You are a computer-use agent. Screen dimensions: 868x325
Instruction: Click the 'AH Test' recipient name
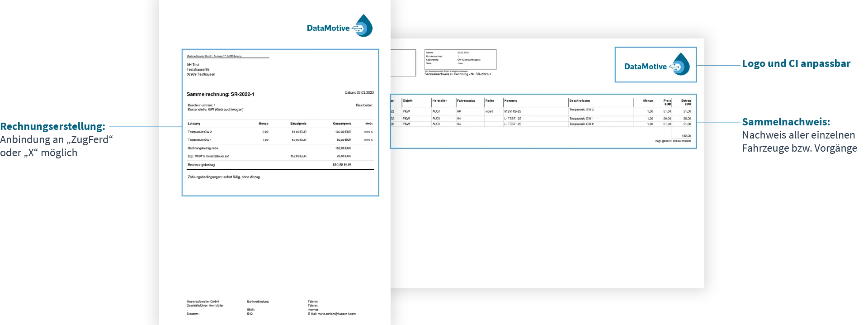click(x=193, y=65)
